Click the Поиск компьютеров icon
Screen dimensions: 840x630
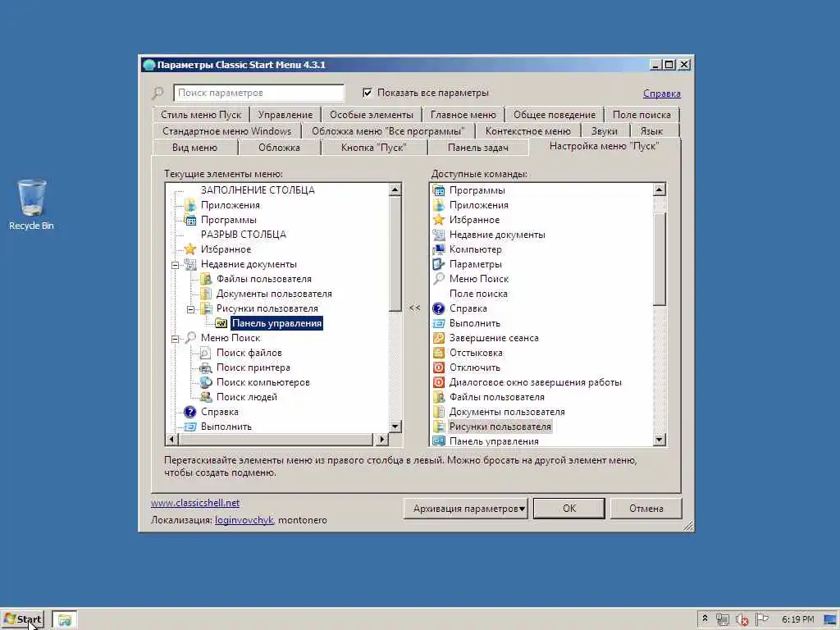206,382
